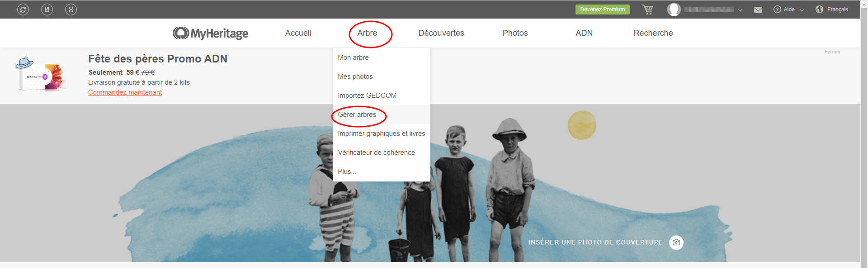Click the user avatar profile picture
Image resolution: width=868 pixels, height=268 pixels.
pyautogui.click(x=674, y=10)
